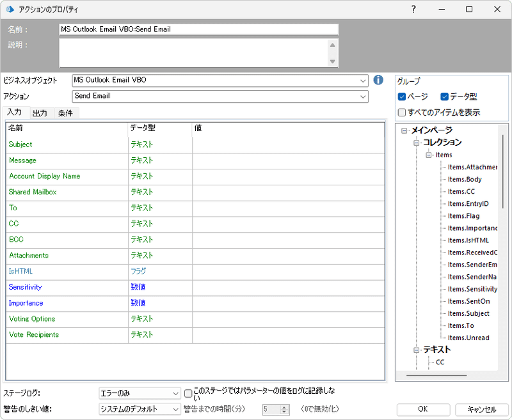Switch to the 出力 tab
512x420 pixels.
pos(40,113)
